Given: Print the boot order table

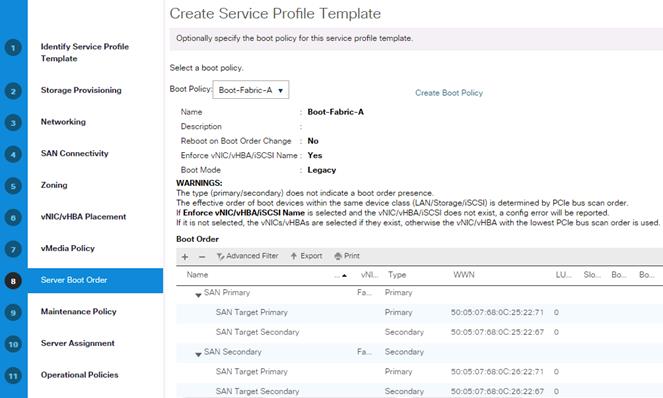Looking at the screenshot, I should [347, 256].
